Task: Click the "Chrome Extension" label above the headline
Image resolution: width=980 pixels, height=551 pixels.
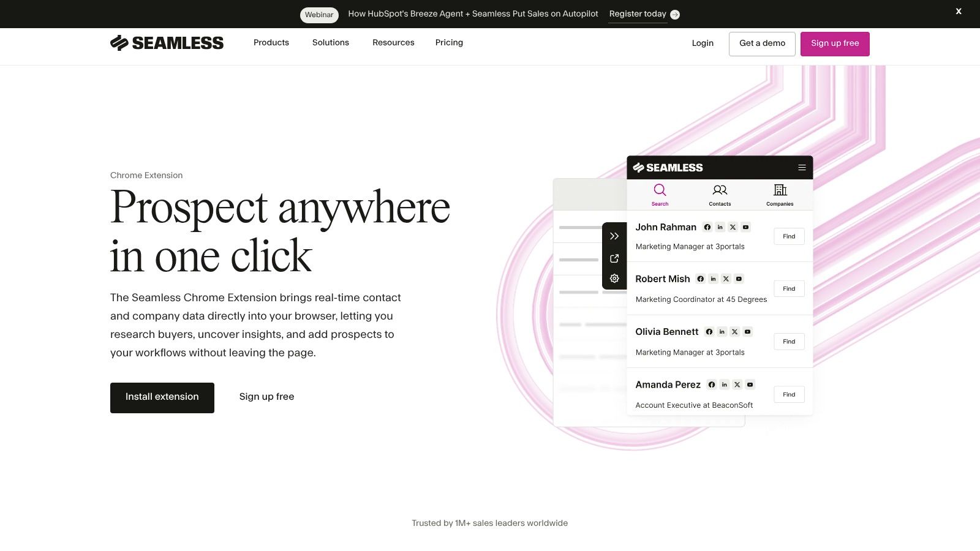Action: click(x=146, y=175)
